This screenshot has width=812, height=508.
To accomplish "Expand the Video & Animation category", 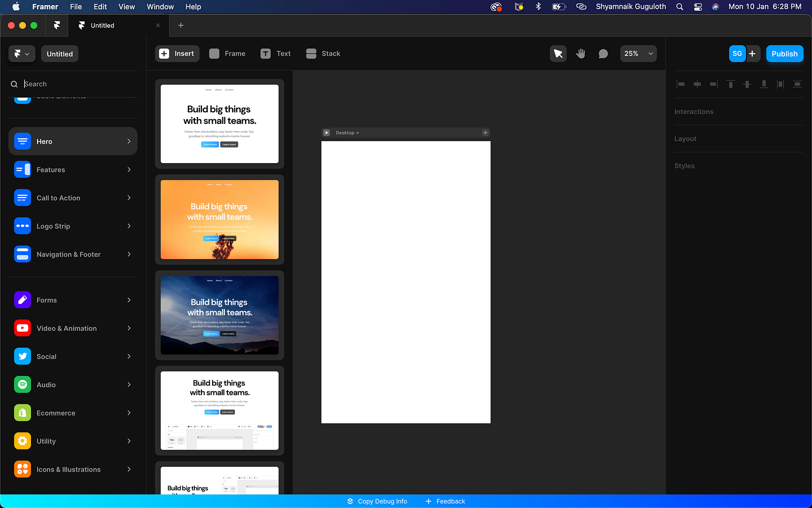I will pyautogui.click(x=73, y=328).
